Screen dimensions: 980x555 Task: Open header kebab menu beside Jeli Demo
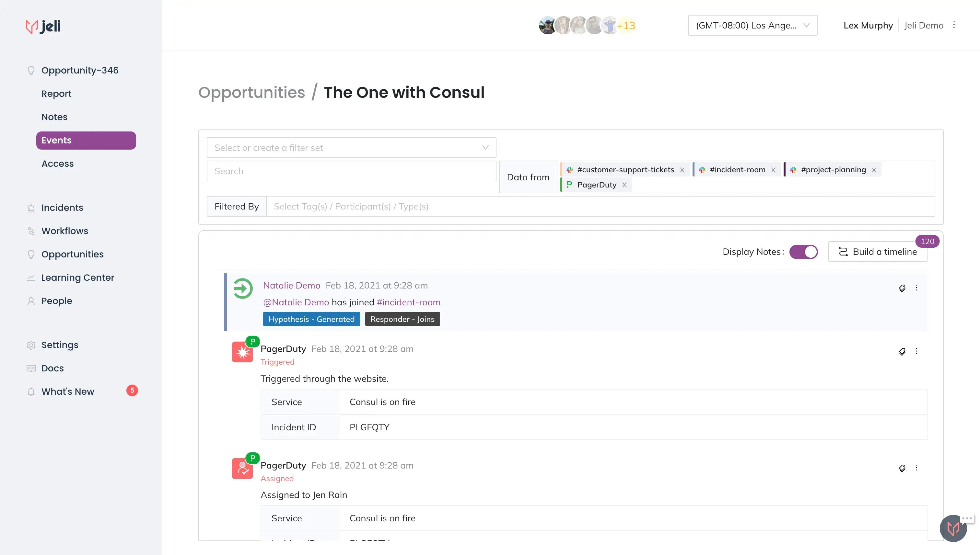[954, 25]
